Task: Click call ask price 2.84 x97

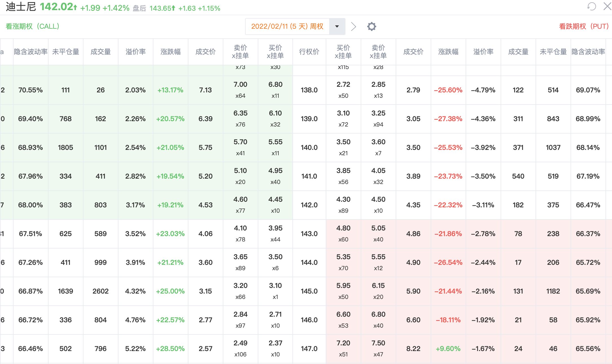Action: click(240, 320)
